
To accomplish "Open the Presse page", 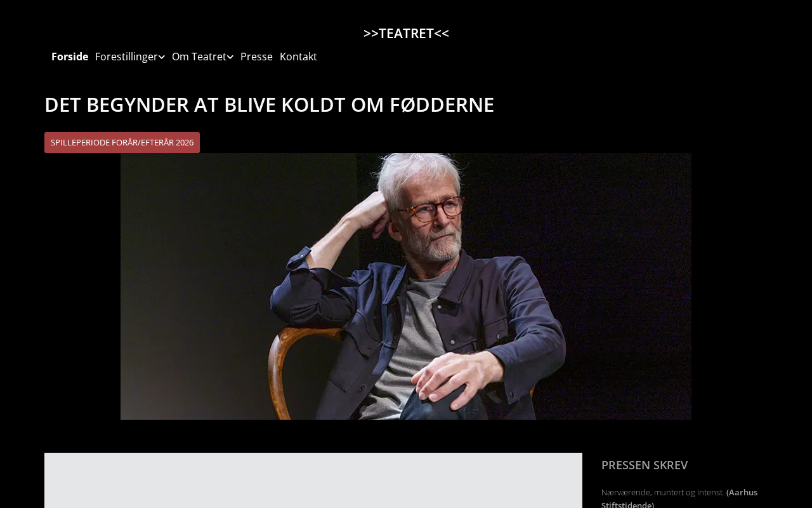I will click(x=256, y=57).
